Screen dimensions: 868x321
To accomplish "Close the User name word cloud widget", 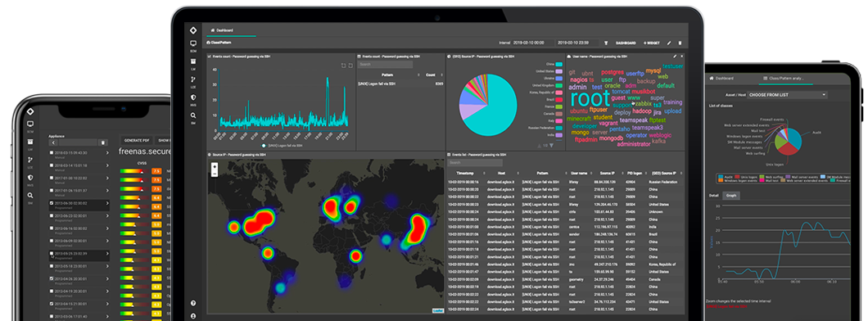I will point(681,57).
